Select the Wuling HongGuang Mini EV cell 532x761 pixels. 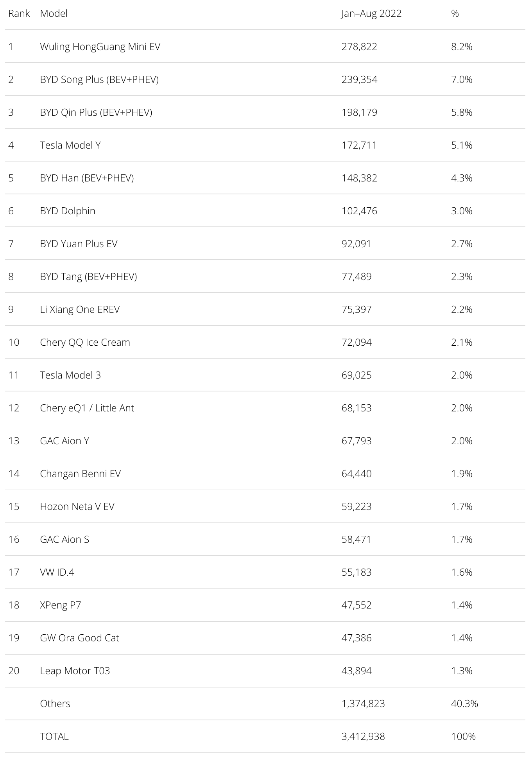point(100,47)
